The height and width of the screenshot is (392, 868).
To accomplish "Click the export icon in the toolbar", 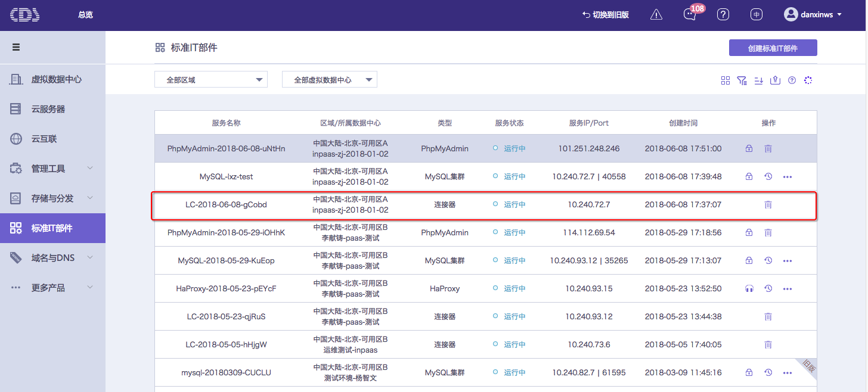I will (x=776, y=80).
